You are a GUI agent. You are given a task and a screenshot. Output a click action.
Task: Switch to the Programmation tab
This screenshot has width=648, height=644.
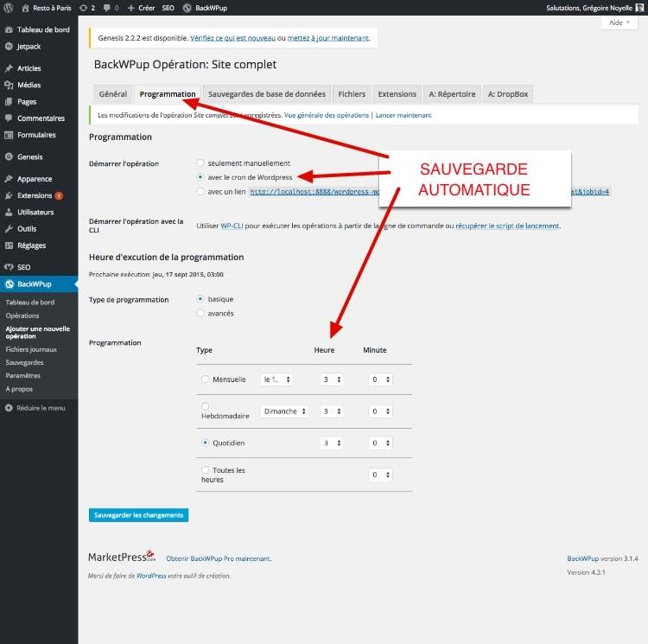coord(168,94)
